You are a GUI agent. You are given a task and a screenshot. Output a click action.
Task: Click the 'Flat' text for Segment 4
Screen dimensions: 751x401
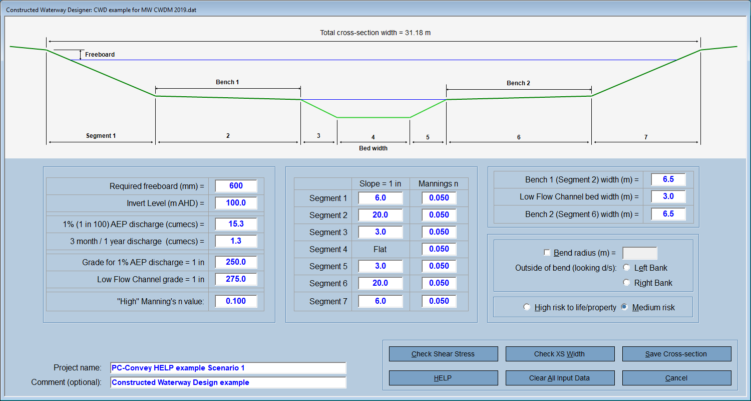pos(380,249)
